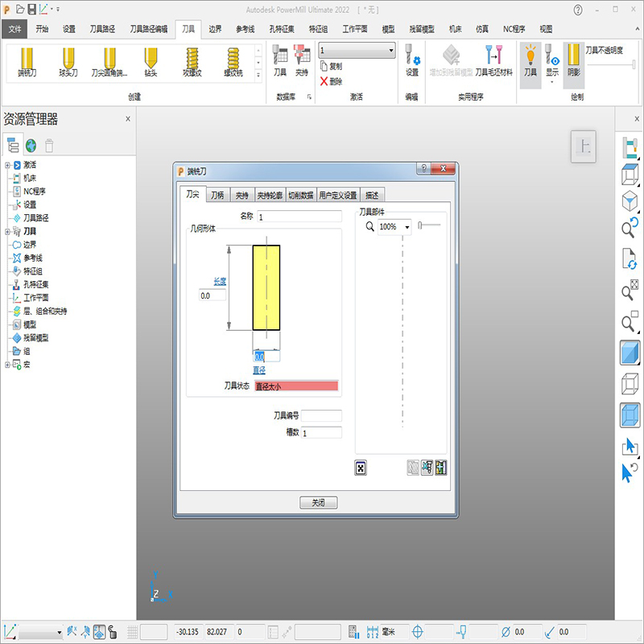Click the Close (关闭) dialog button
This screenshot has height=644, width=644.
[318, 502]
